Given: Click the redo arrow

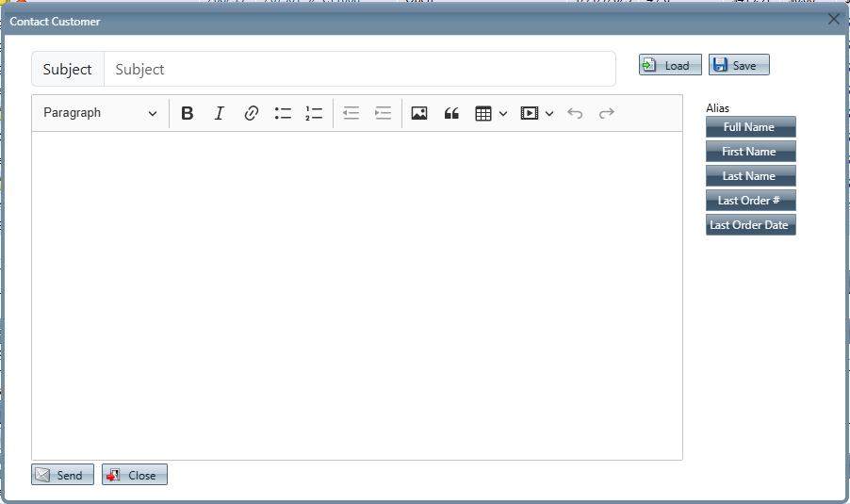Looking at the screenshot, I should tap(607, 113).
